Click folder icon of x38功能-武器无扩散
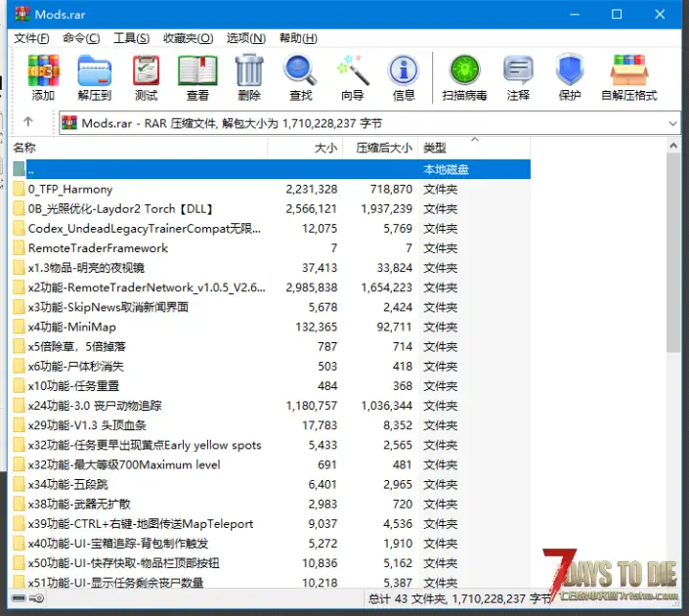689x616 pixels. (x=19, y=504)
